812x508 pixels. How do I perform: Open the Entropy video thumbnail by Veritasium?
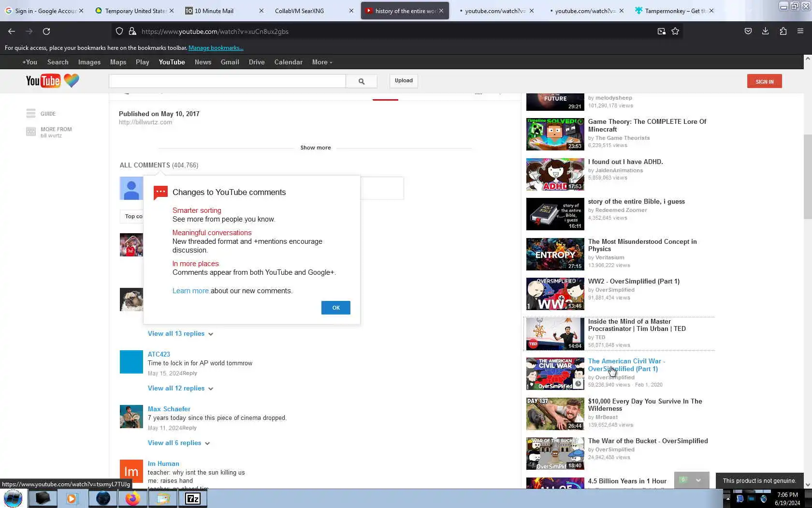pyautogui.click(x=555, y=254)
